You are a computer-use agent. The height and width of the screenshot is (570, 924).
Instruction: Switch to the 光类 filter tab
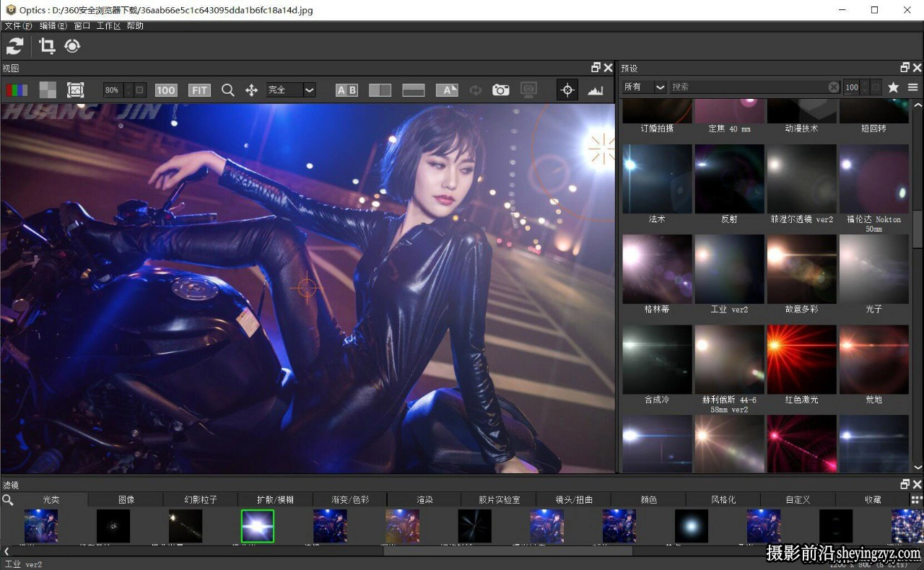pos(51,499)
